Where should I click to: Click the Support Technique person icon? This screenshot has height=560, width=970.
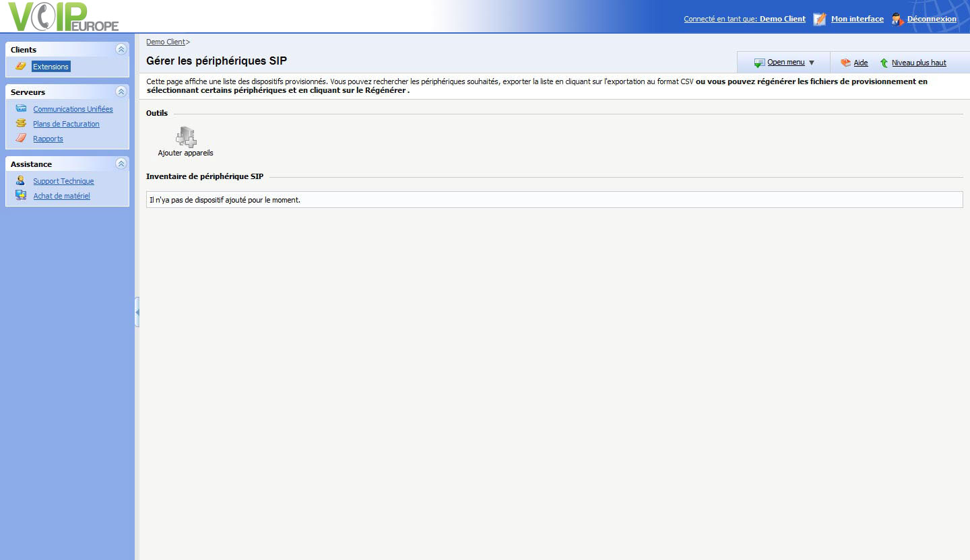click(21, 180)
